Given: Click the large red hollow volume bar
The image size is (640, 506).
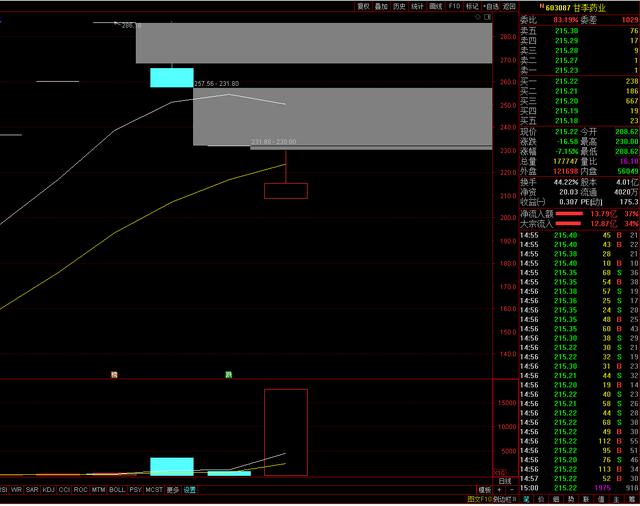Looking at the screenshot, I should coord(286,432).
